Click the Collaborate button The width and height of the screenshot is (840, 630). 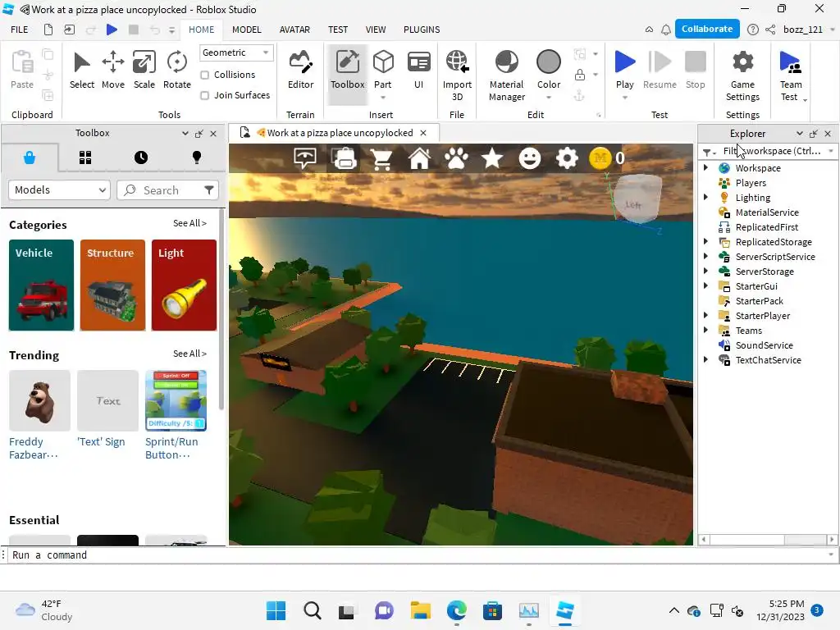707,29
